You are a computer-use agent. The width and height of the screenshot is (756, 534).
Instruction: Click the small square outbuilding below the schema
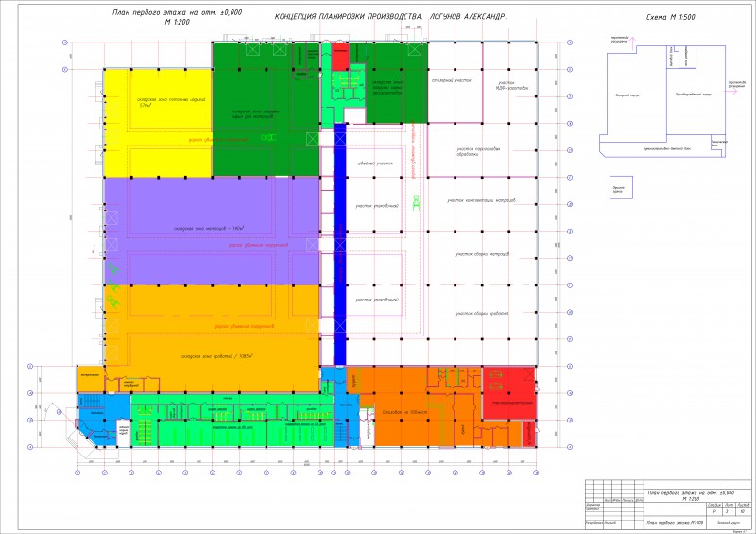[x=621, y=188]
